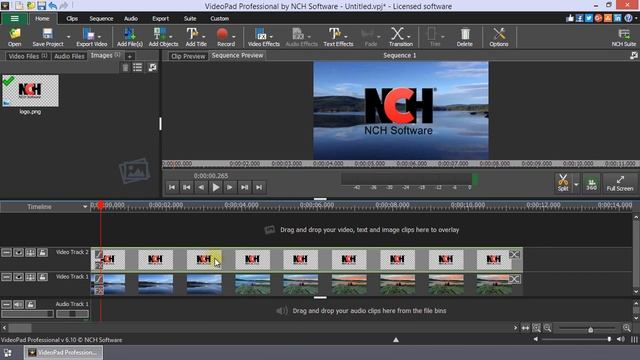Select the logo.png thumbnail in the bin
Screen dimensions: 640x360
[x=30, y=91]
